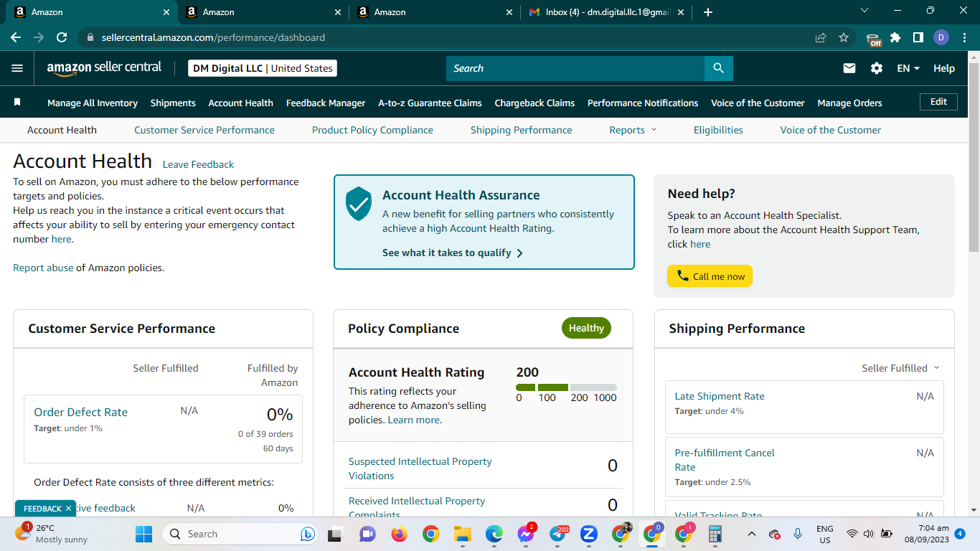
Task: Open the EN language dropdown
Action: [908, 68]
